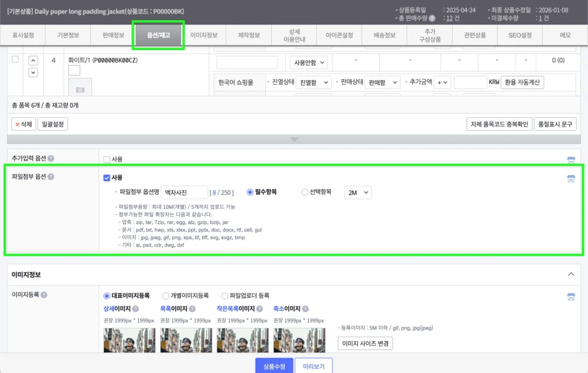This screenshot has height=373, width=588.
Task: Click the multi-mall shop icon for 파일첨부 옵션
Action: (x=571, y=180)
